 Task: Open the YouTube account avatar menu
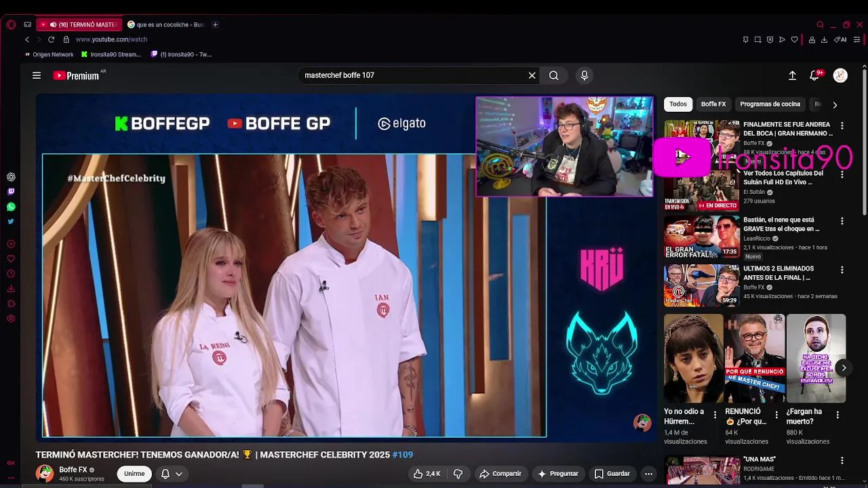(840, 75)
